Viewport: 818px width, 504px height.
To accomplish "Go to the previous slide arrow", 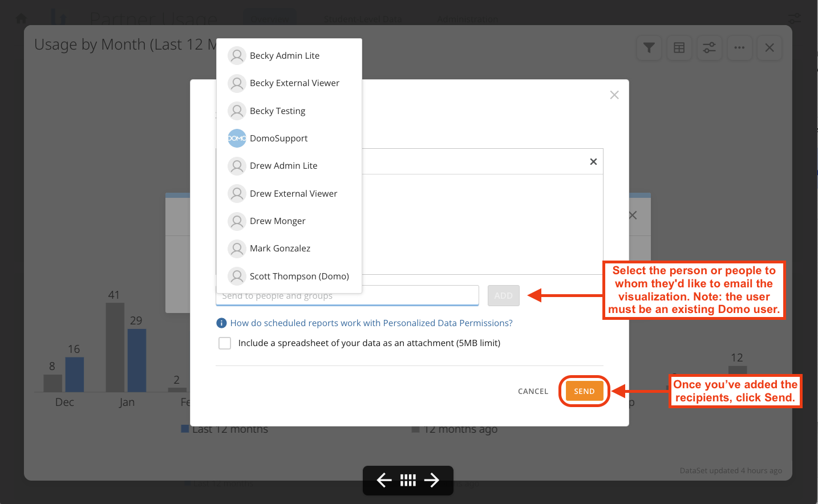I will (384, 480).
